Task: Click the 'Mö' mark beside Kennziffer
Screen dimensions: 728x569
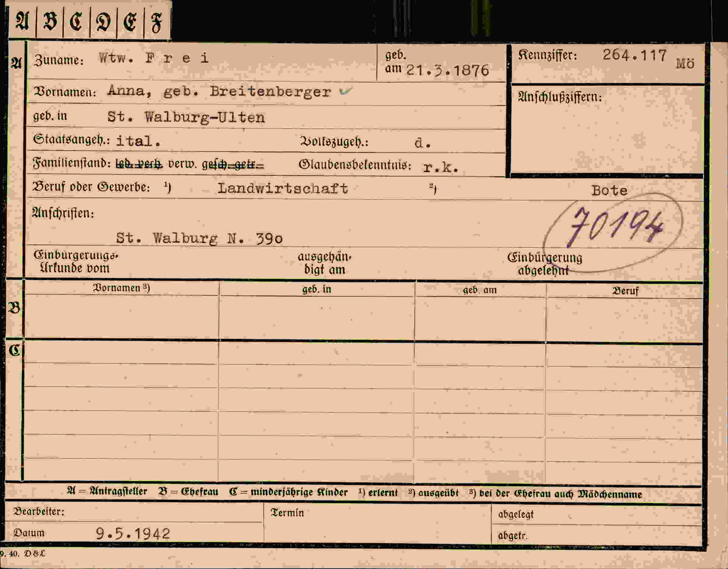Action: tap(685, 63)
